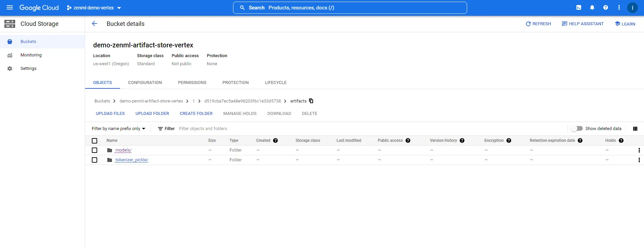Select Buckets in the sidebar

point(42,42)
